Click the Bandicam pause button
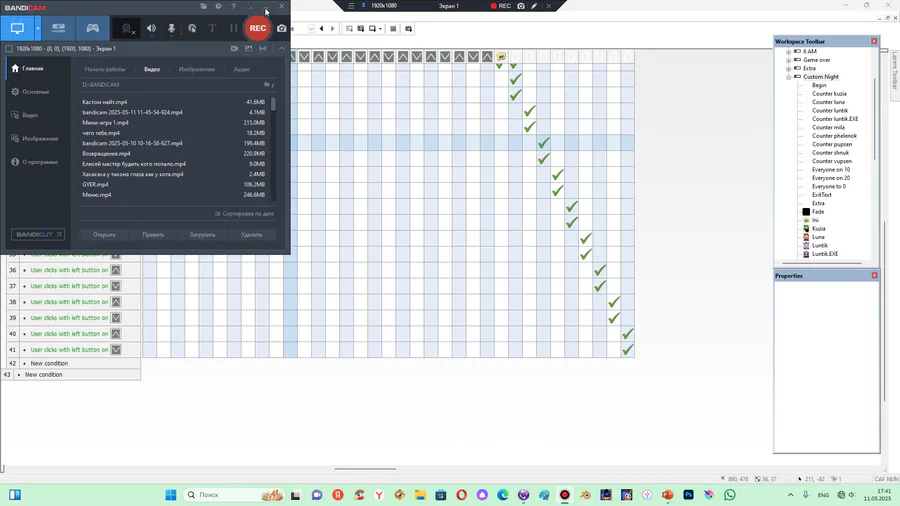This screenshot has height=506, width=900. tap(233, 28)
